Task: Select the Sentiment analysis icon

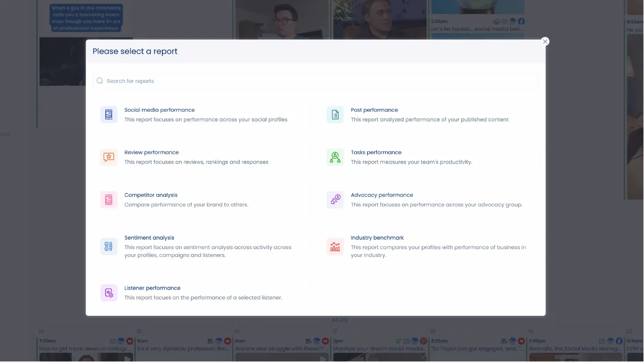Action: pyautogui.click(x=109, y=246)
